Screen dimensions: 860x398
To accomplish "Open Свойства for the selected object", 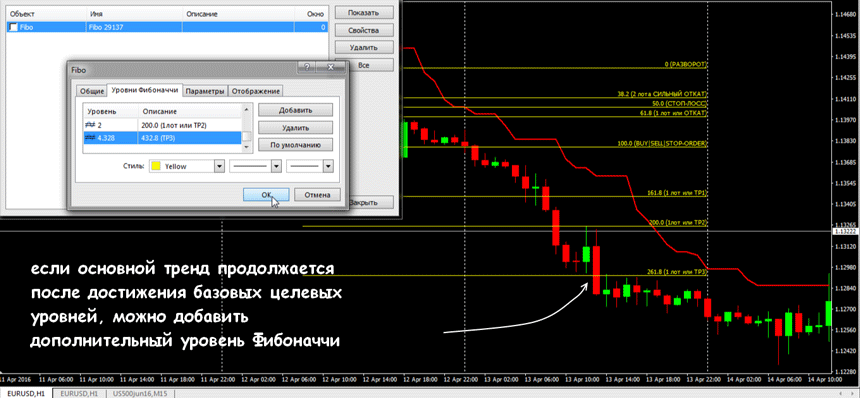I will tap(364, 30).
